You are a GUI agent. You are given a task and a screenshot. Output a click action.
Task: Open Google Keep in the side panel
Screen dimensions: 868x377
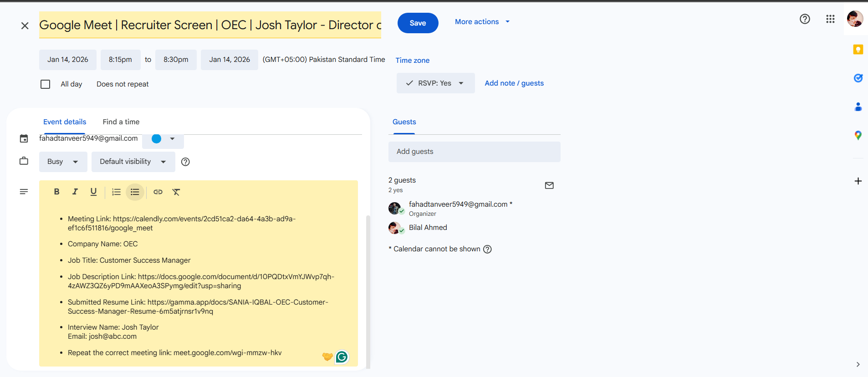(x=858, y=50)
